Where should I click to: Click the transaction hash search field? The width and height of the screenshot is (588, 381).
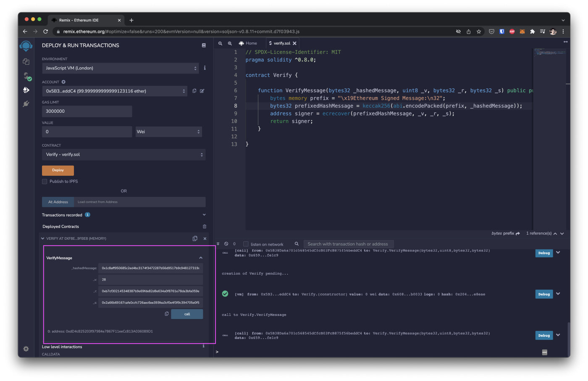point(349,244)
